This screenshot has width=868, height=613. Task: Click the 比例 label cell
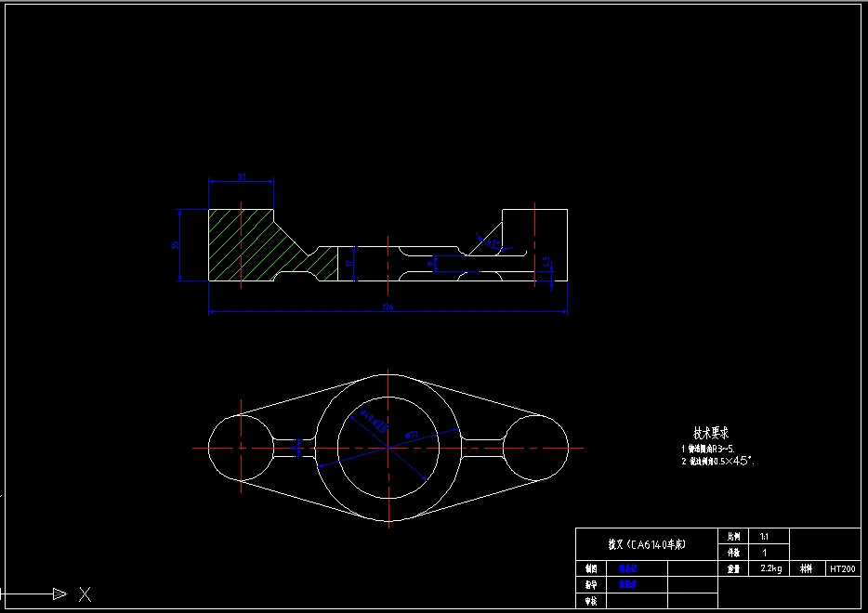pos(733,537)
